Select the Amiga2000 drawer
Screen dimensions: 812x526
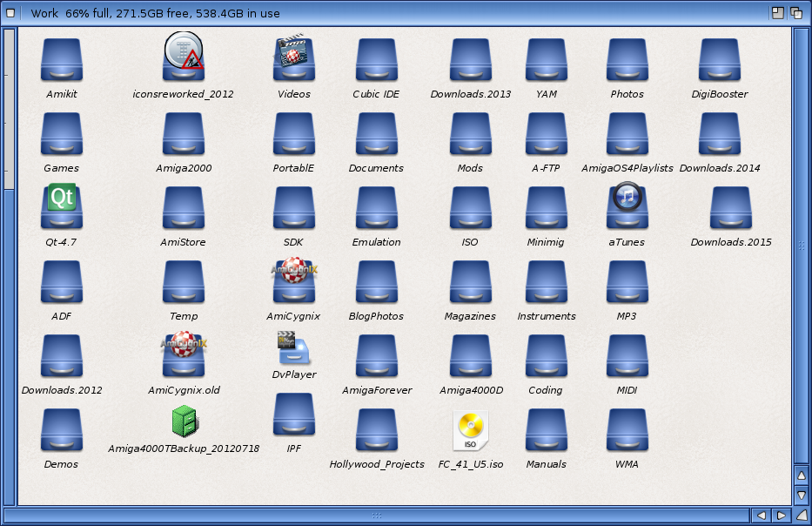click(x=184, y=134)
